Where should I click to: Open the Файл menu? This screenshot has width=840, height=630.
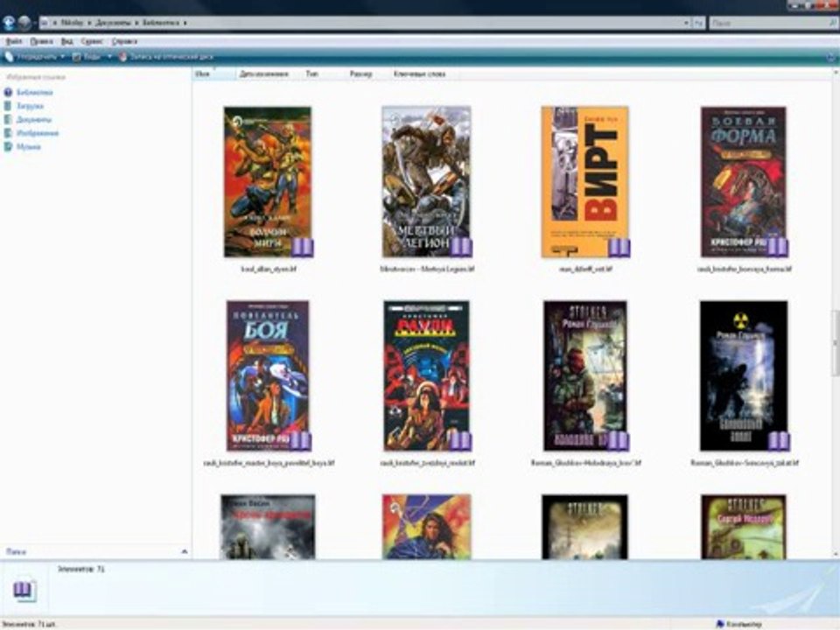click(13, 41)
